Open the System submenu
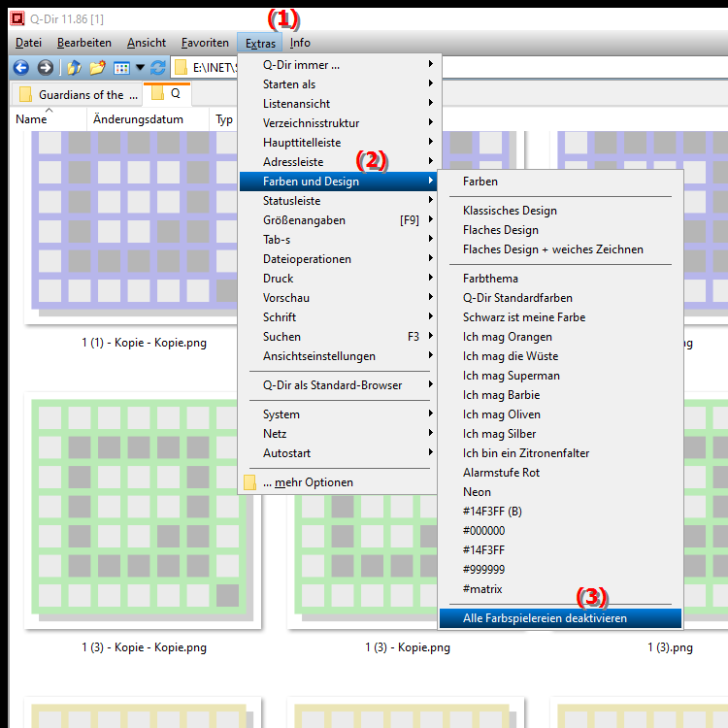The width and height of the screenshot is (728, 728). coord(338,414)
